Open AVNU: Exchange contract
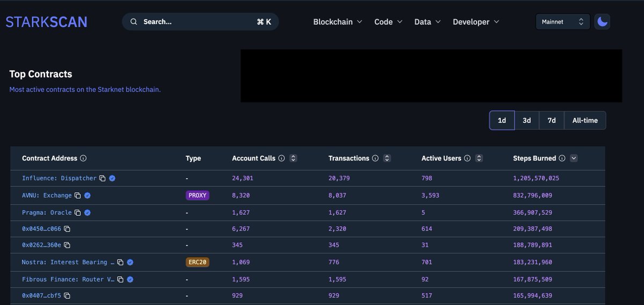Screen dimensions: 644x305 click(x=47, y=195)
